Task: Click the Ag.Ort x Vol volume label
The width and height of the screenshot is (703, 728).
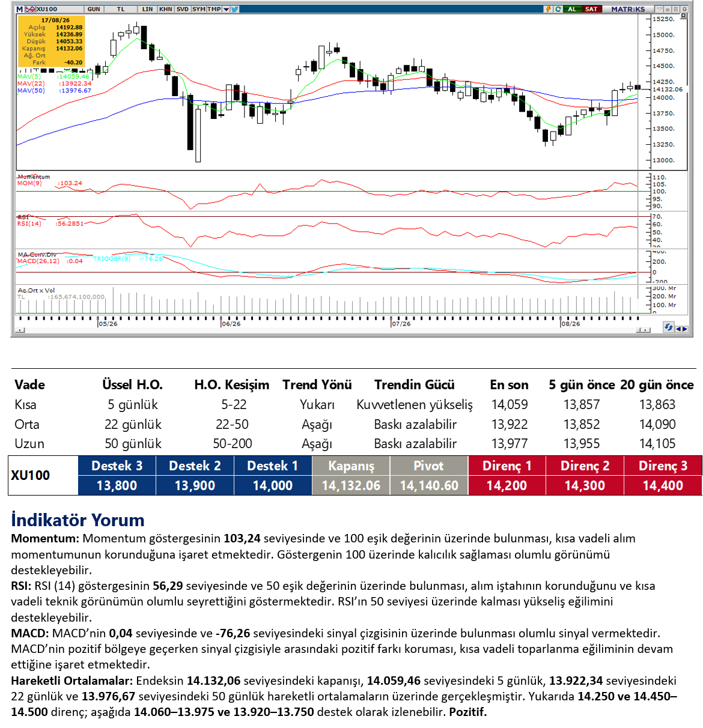Action: click(36, 290)
